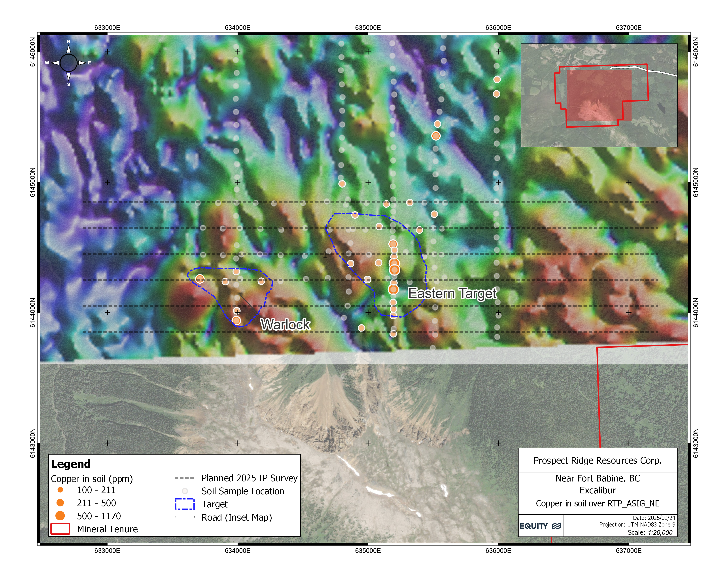Click the 500 - 1170 orange legend dot

[60, 516]
